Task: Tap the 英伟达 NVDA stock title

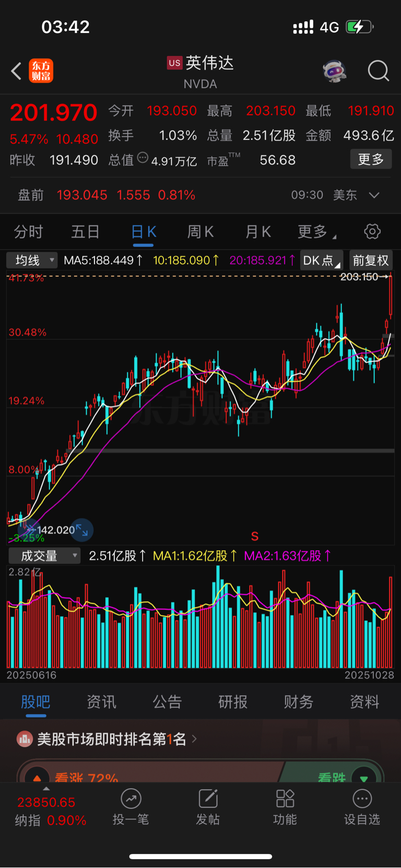Action: tap(200, 72)
